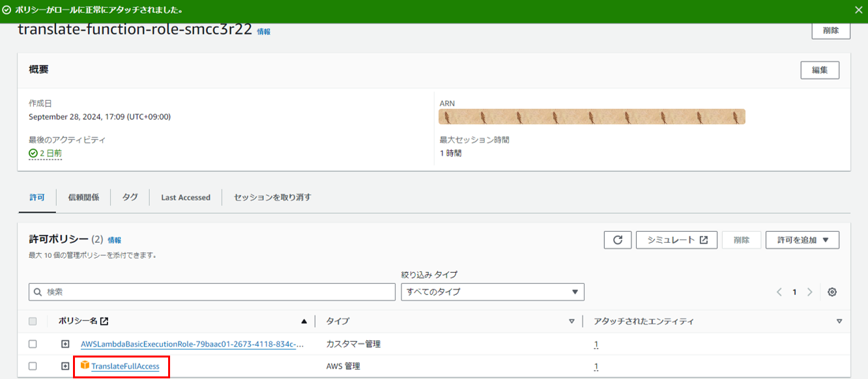Open the policy table settings gear
Viewport: 868px width, 379px height.
[832, 292]
